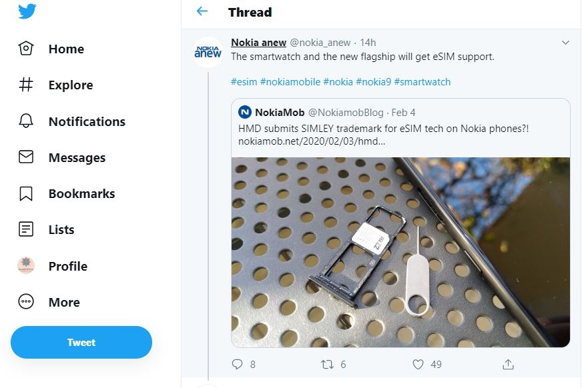Click the Notifications bell icon
Viewport: 588px width, 388px height.
click(26, 121)
